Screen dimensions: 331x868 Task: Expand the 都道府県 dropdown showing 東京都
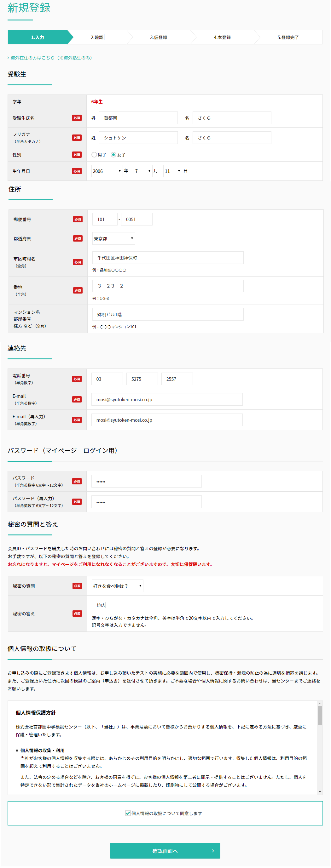coord(113,238)
